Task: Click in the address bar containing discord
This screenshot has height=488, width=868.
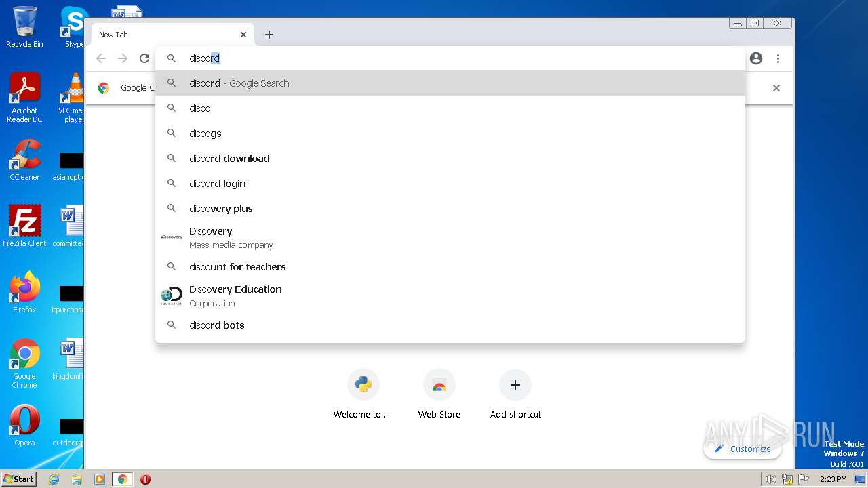Action: pos(450,58)
